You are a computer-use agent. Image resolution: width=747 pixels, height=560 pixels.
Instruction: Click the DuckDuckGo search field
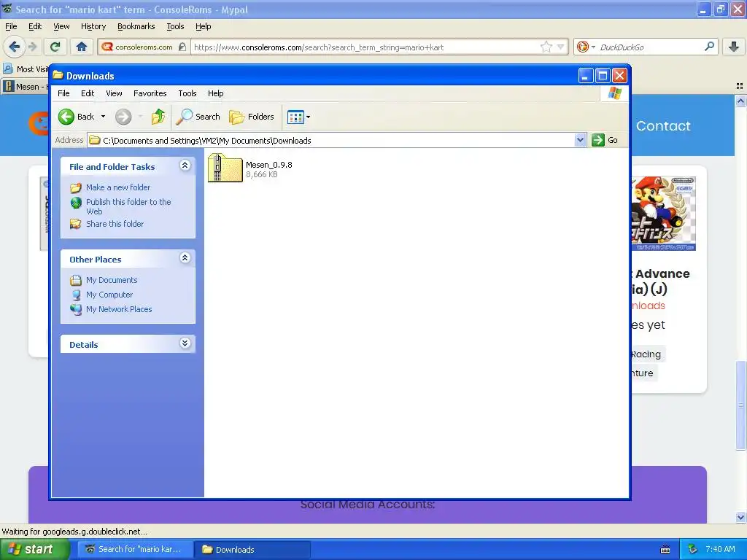coord(650,47)
